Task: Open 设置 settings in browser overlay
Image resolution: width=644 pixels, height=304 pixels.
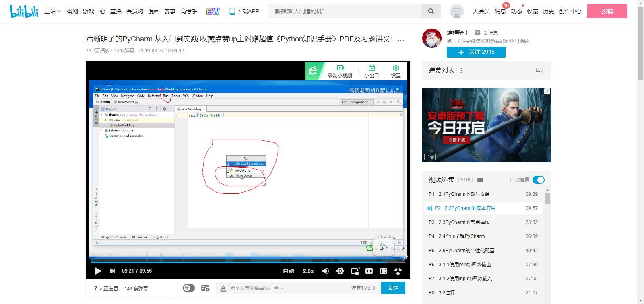Action: point(396,71)
